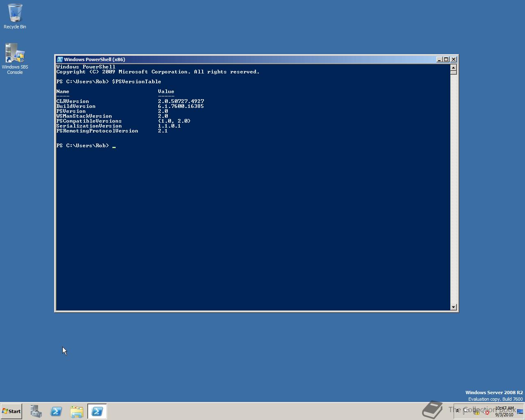Click the Windows PowerShell (x86) title bar
Viewport: 525px width, 420px height.
tap(246, 59)
